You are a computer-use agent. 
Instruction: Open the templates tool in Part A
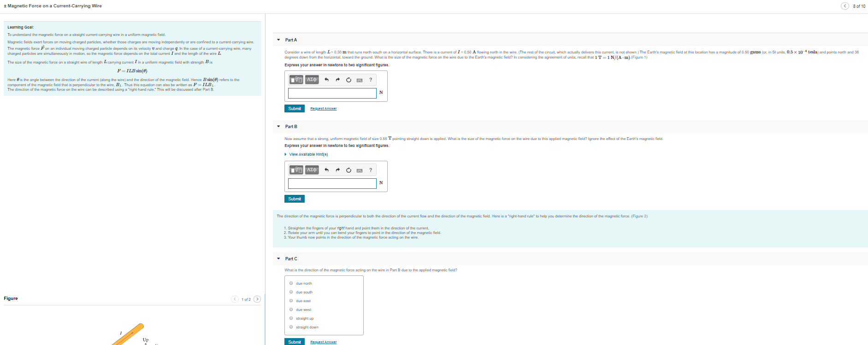click(296, 80)
